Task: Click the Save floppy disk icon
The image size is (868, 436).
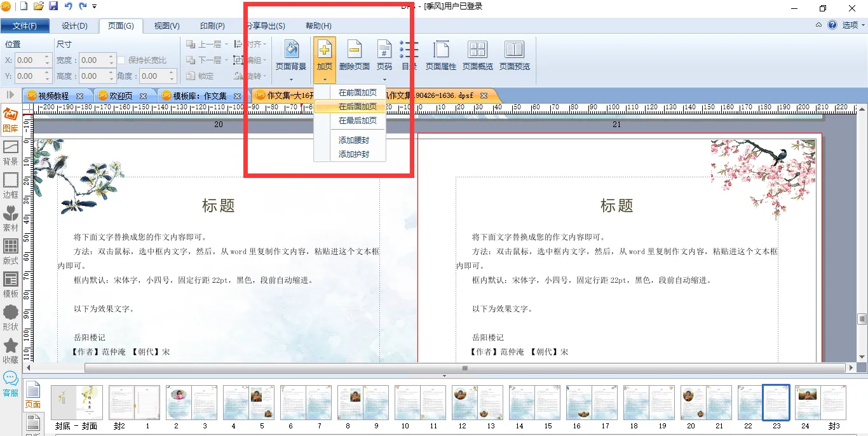Action: click(53, 6)
